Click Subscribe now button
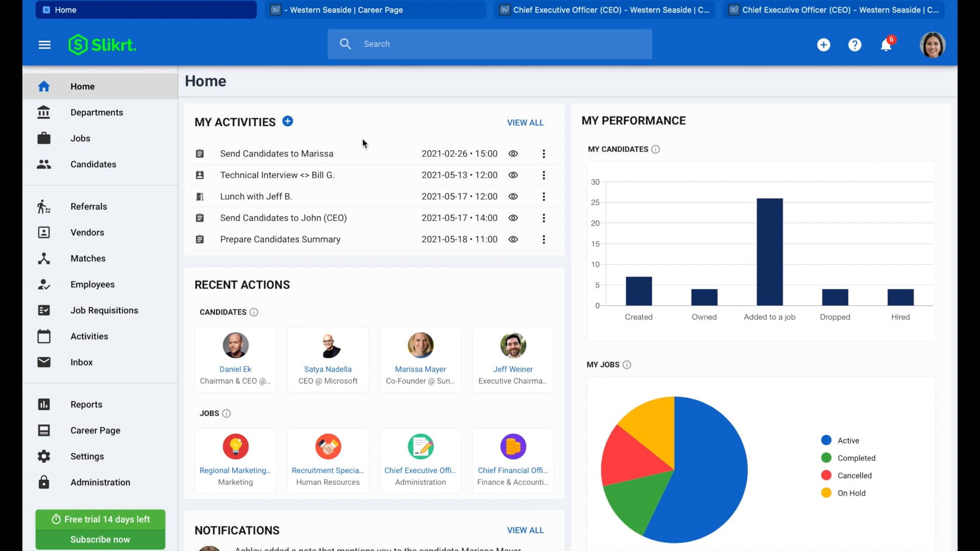This screenshot has height=551, width=980. (100, 539)
